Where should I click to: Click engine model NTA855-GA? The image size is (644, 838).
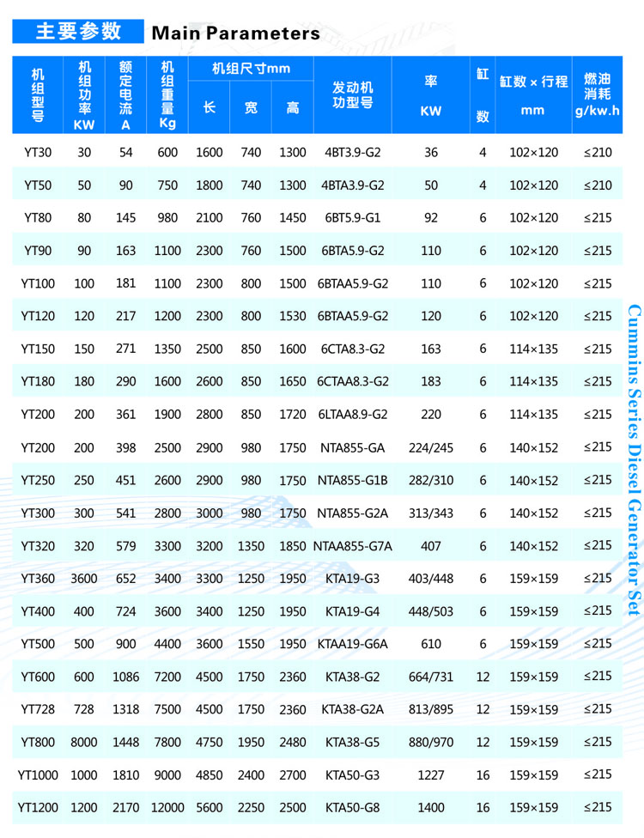(353, 448)
